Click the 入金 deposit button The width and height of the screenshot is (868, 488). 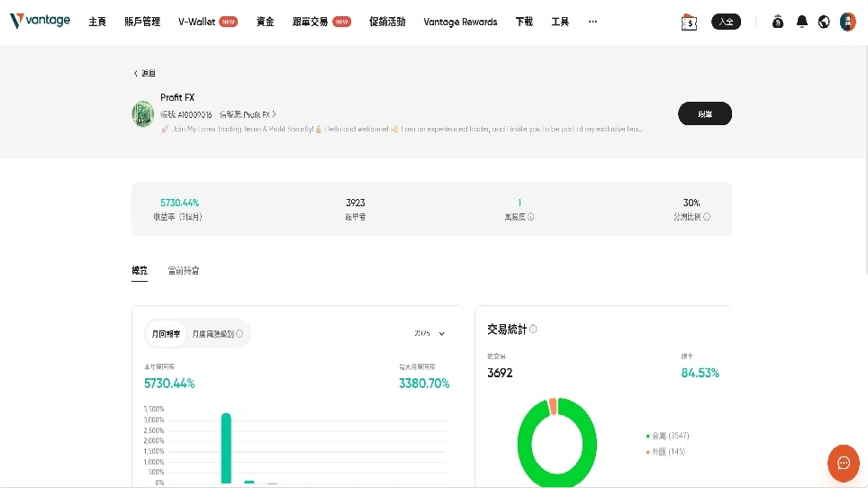click(726, 22)
